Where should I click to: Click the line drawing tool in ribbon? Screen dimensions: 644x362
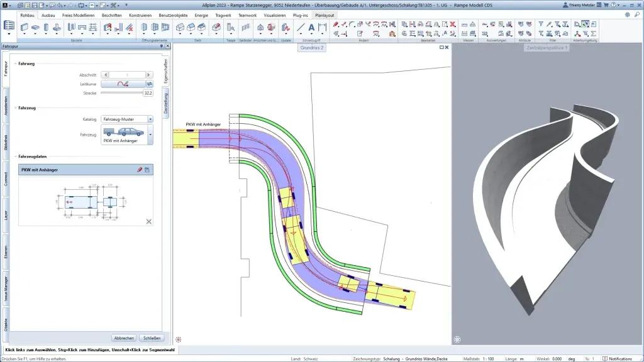click(x=301, y=28)
